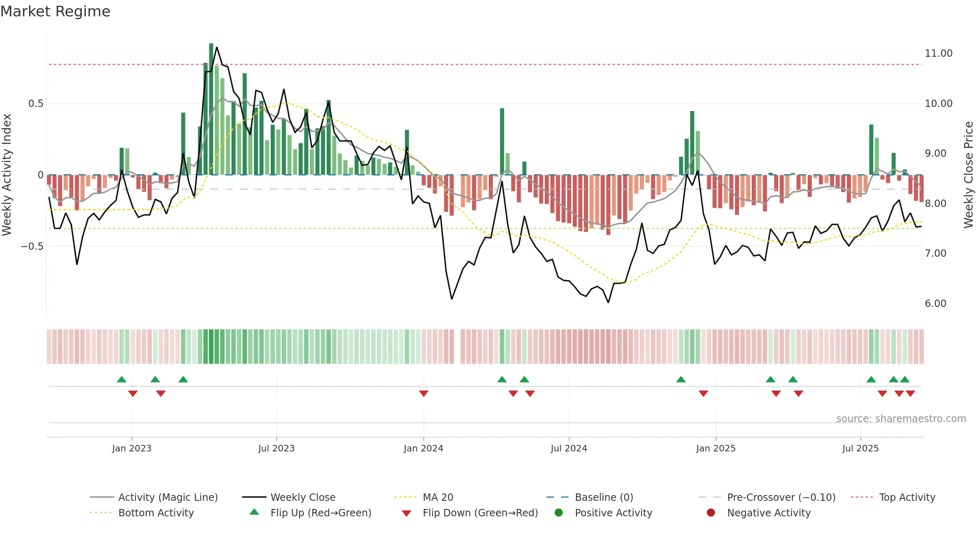Viewport: 980px width, 551px height.
Task: Toggle Weekly Close legend entry
Action: (x=289, y=497)
